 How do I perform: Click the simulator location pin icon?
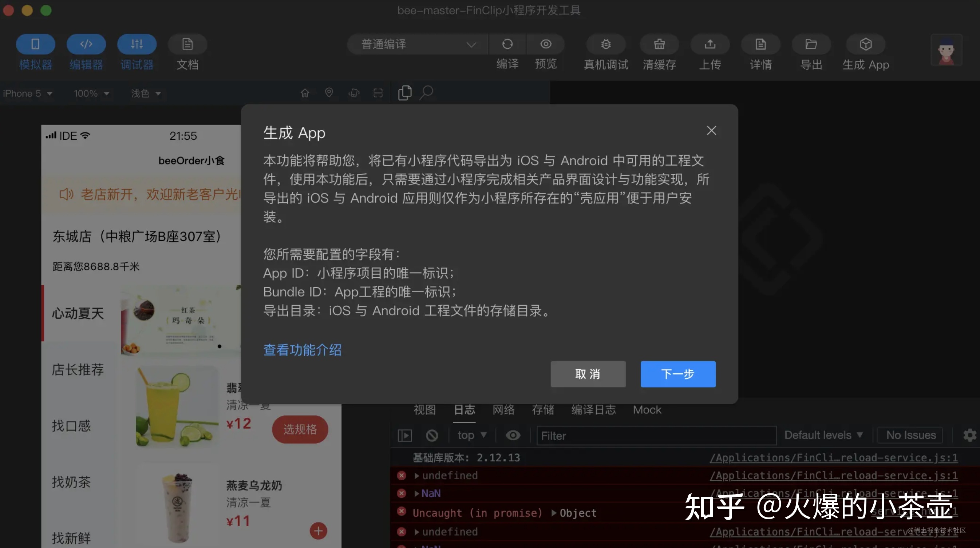329,93
